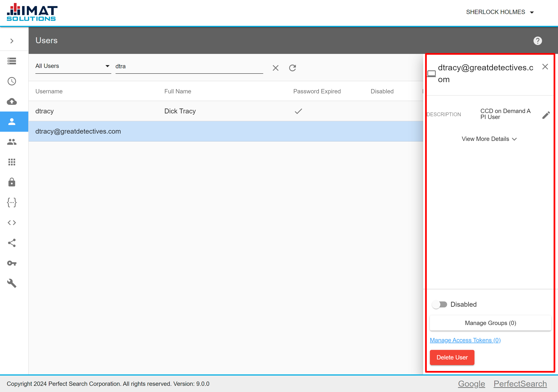Sort by the Disabled column header
558x392 pixels.
[x=382, y=91]
